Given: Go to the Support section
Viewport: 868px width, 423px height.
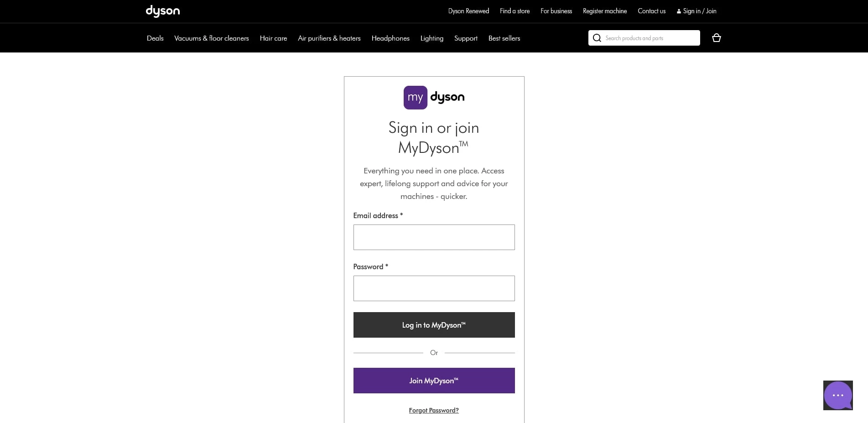Looking at the screenshot, I should 466,38.
